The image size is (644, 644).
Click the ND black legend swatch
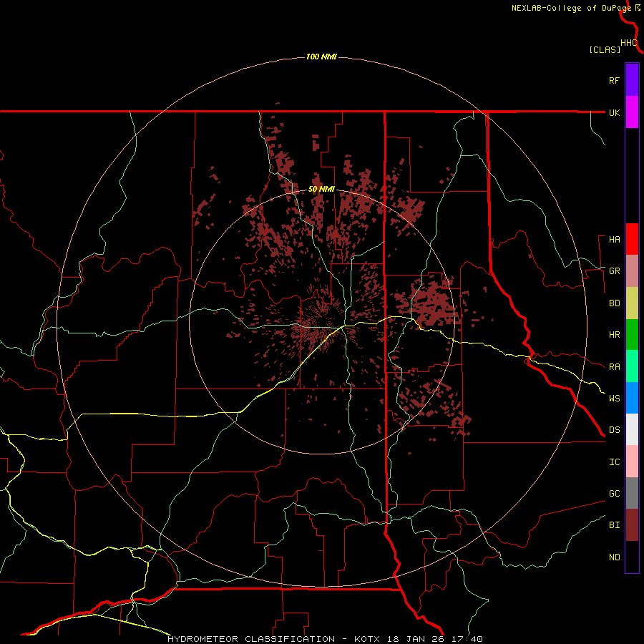(x=632, y=557)
